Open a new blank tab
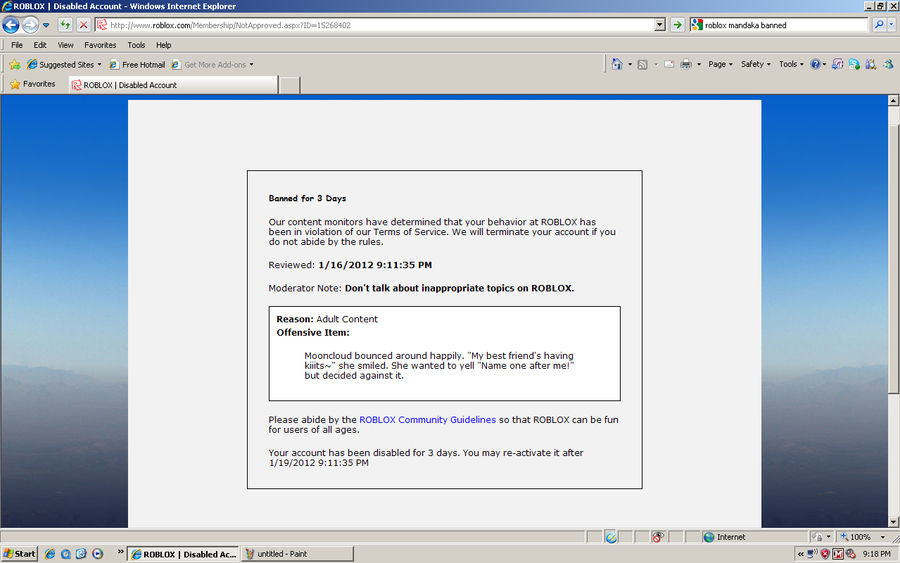This screenshot has width=900, height=563. (289, 85)
